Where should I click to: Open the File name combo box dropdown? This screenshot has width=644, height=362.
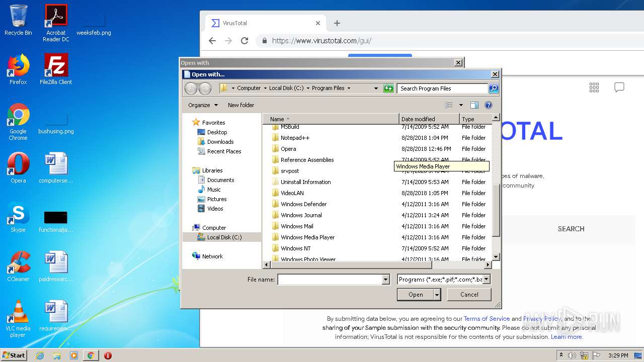pos(386,280)
